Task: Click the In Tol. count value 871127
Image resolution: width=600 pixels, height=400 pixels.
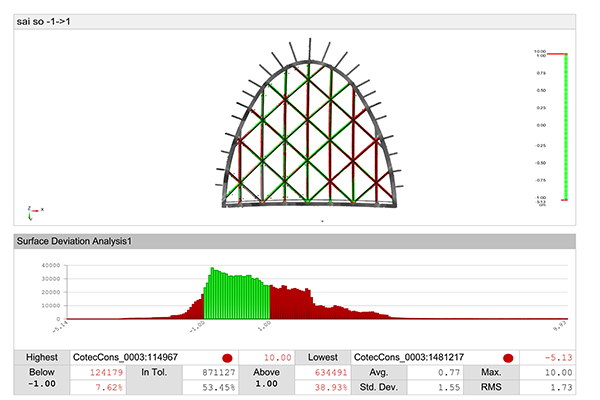Action: 216,372
